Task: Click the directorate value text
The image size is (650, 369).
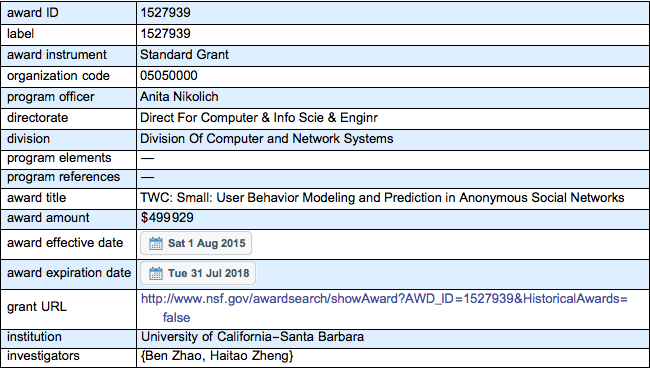Action: coord(259,118)
